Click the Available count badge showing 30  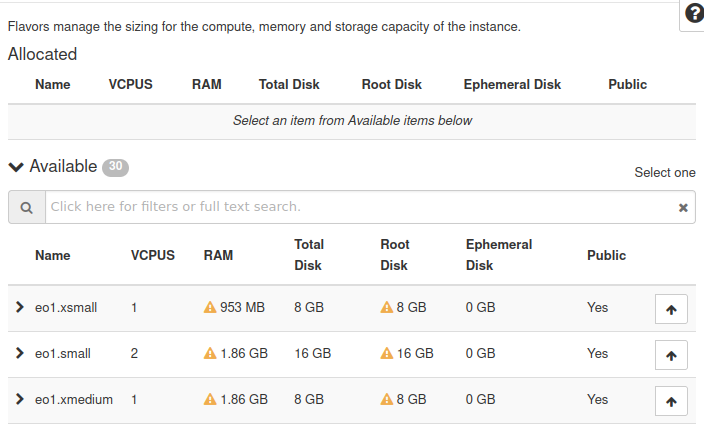click(x=115, y=167)
